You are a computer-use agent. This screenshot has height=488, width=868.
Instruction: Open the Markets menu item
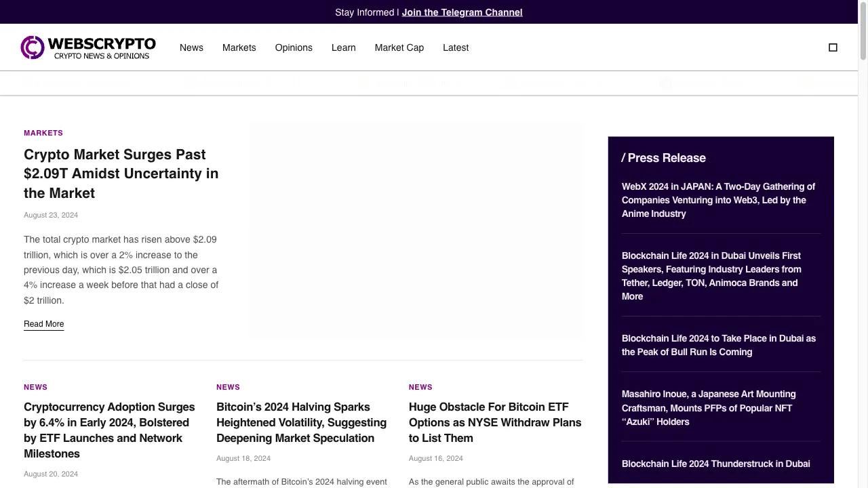point(239,47)
